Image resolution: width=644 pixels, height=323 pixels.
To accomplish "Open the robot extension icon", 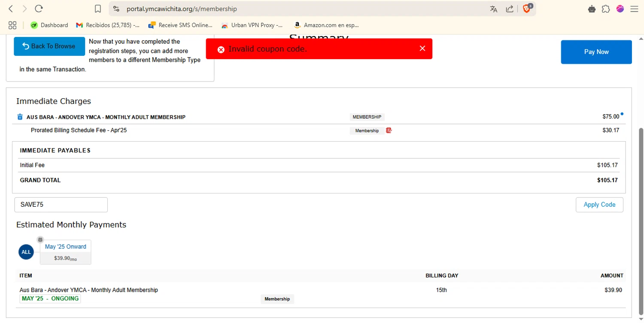I will 592,9.
